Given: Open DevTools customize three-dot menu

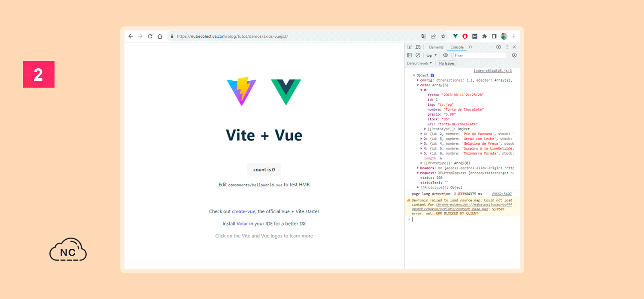Looking at the screenshot, I should click(x=507, y=47).
